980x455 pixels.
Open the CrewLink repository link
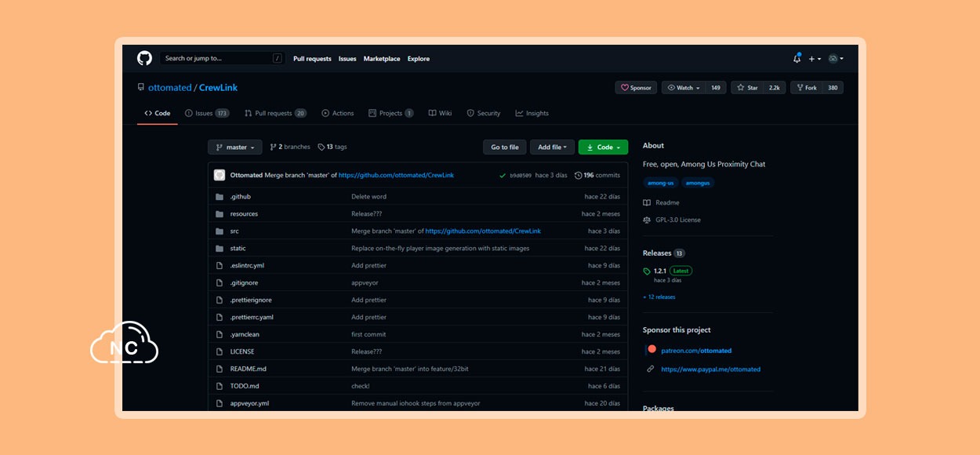click(218, 88)
